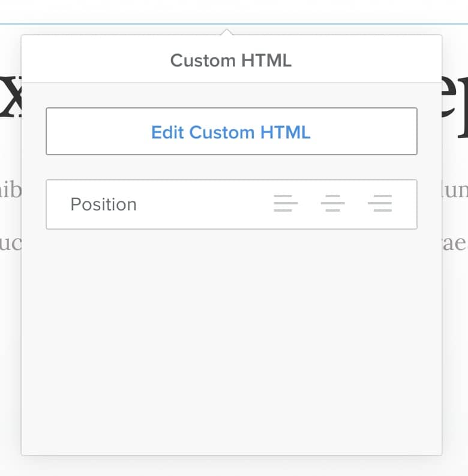
Task: Click the page background below the popover
Action: pyautogui.click(x=231, y=466)
